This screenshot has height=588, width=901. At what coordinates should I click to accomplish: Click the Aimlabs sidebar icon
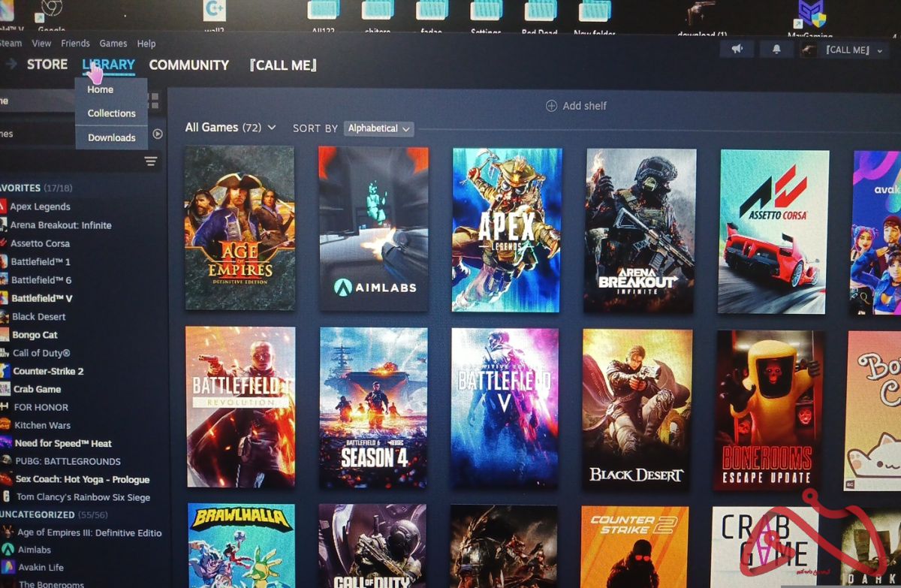pos(8,550)
